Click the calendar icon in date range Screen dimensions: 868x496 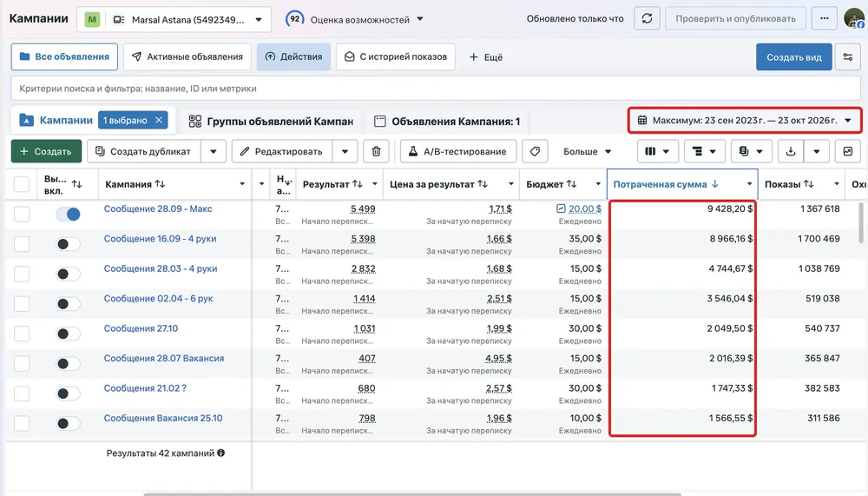click(641, 120)
